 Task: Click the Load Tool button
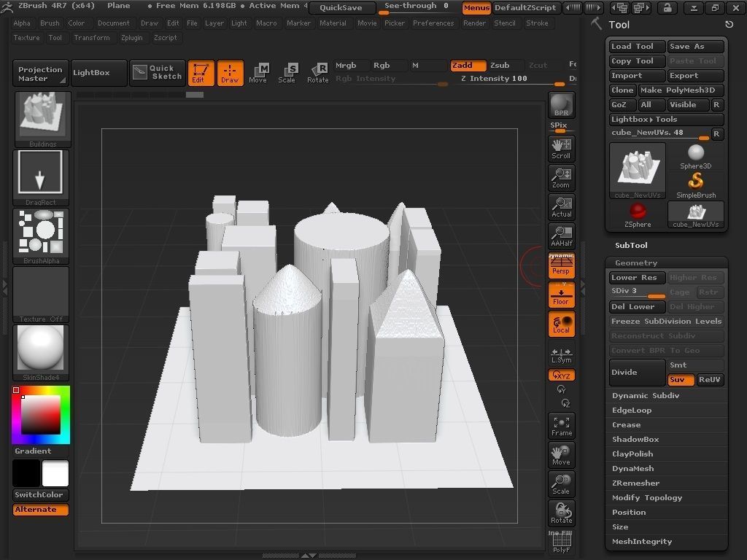[637, 46]
